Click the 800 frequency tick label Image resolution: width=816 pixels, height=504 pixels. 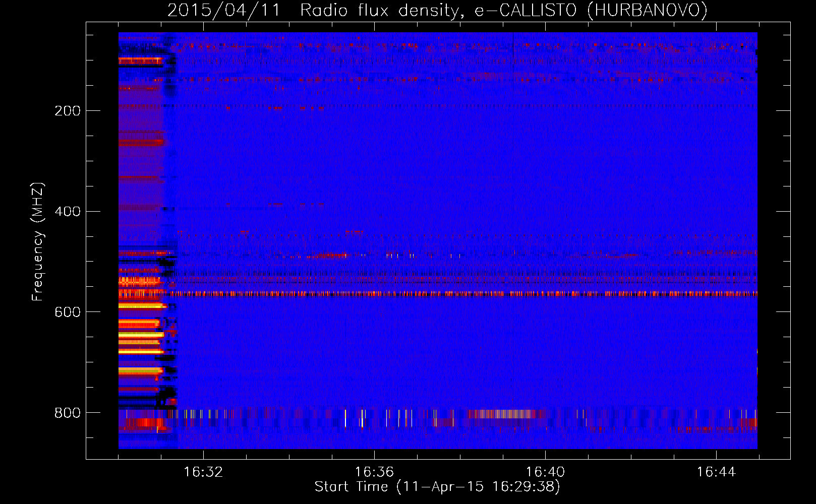[68, 413]
